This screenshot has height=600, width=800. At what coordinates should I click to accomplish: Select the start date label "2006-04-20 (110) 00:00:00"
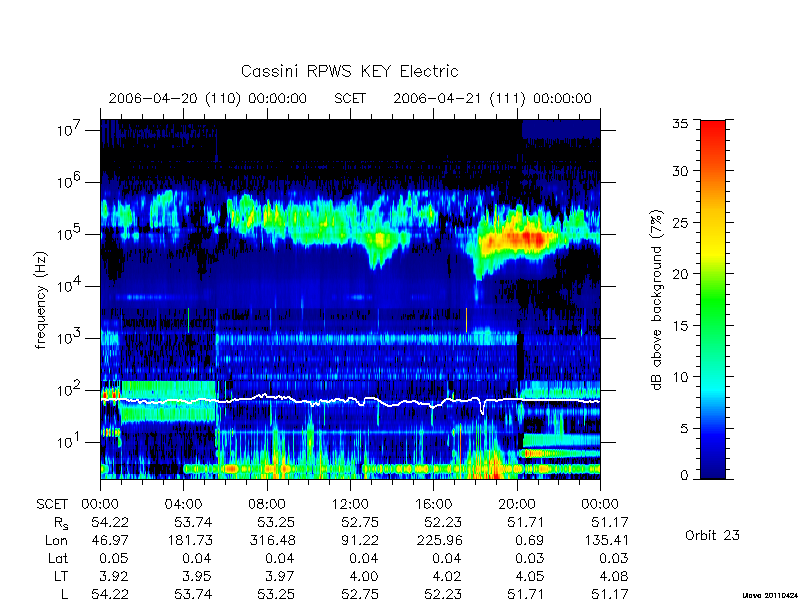point(208,98)
